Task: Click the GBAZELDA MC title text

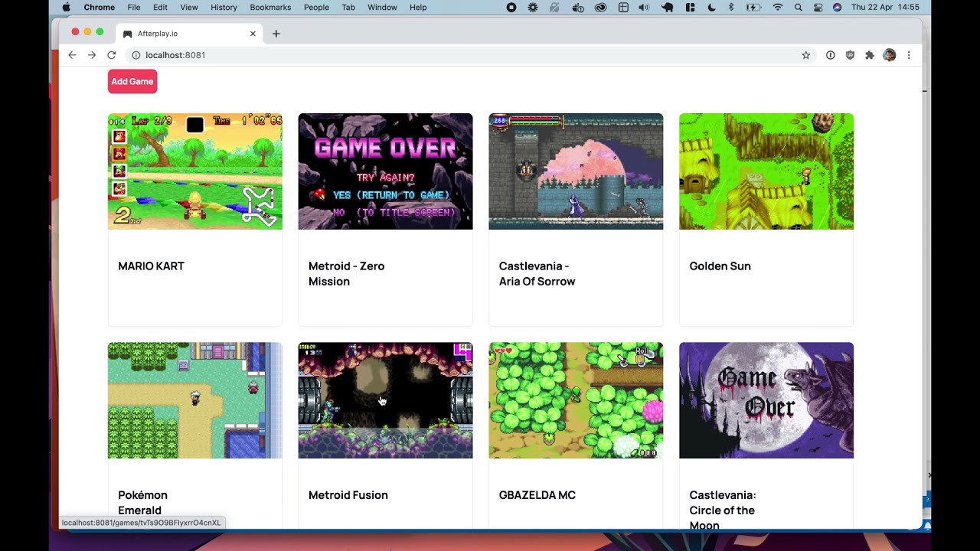Action: tap(537, 495)
